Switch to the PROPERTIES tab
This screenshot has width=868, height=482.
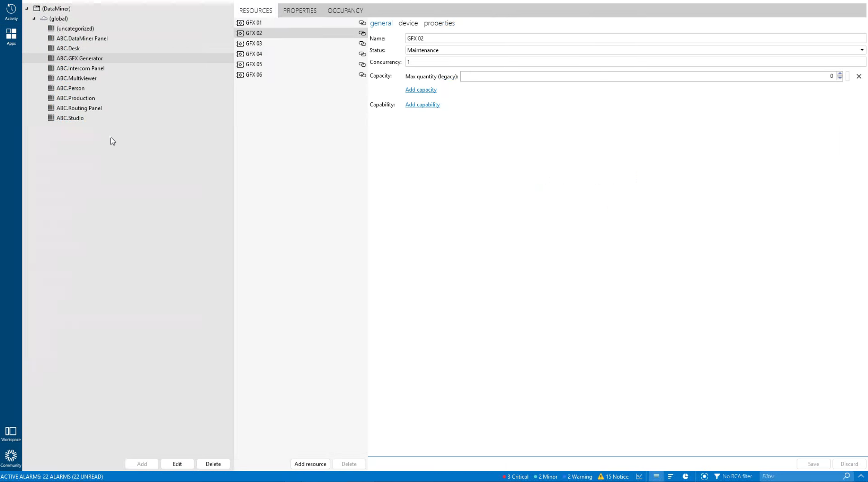(300, 10)
